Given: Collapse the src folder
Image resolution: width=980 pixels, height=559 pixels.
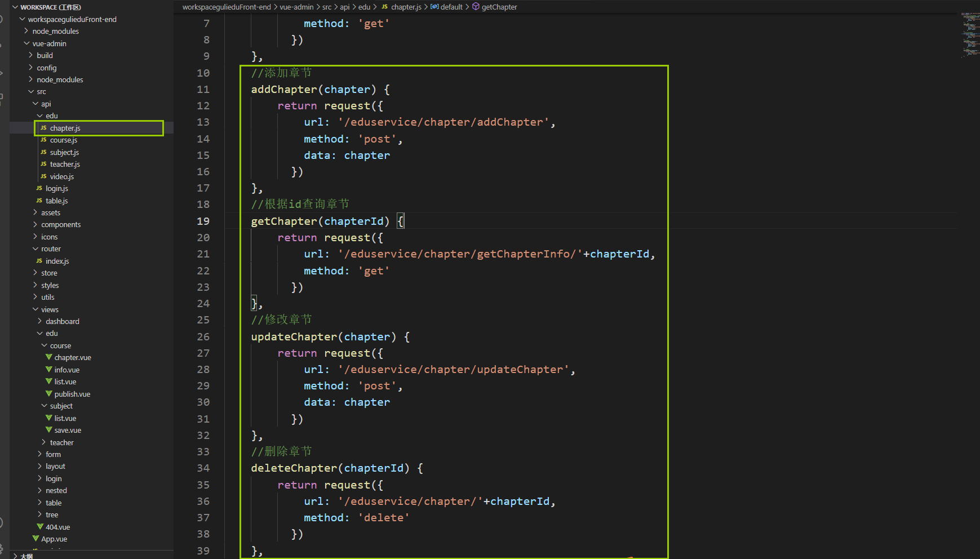Looking at the screenshot, I should point(31,91).
